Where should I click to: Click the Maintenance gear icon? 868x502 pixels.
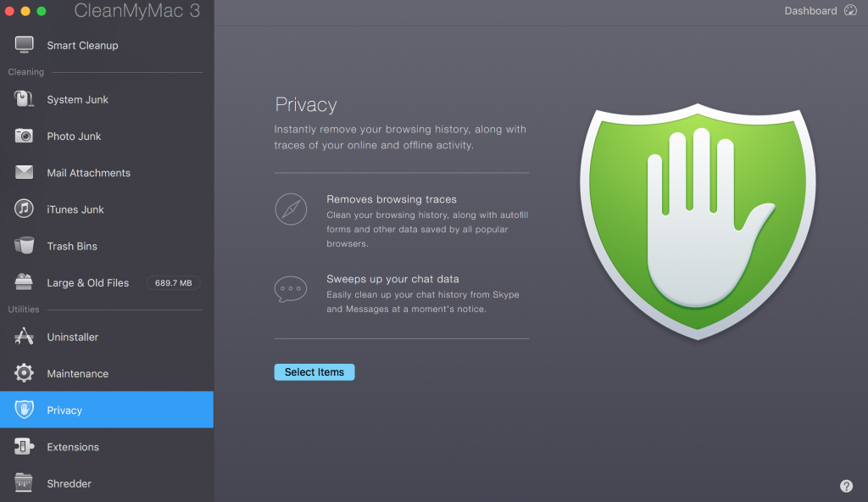pyautogui.click(x=24, y=373)
